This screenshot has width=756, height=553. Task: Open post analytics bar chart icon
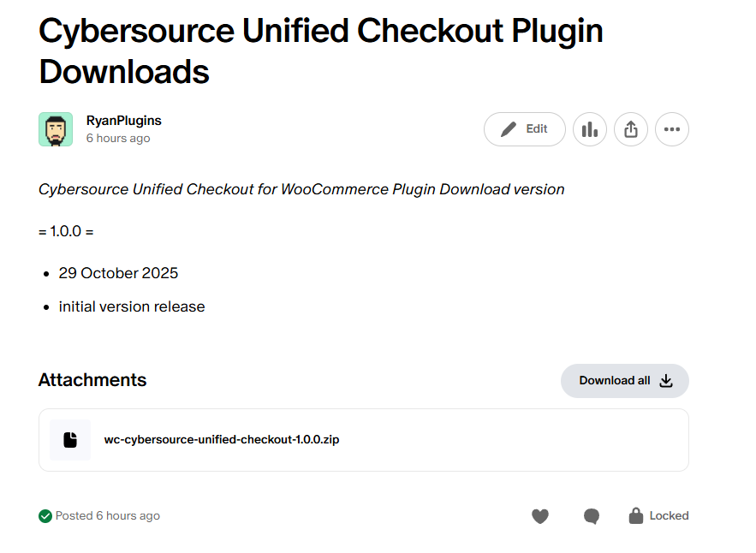[589, 129]
